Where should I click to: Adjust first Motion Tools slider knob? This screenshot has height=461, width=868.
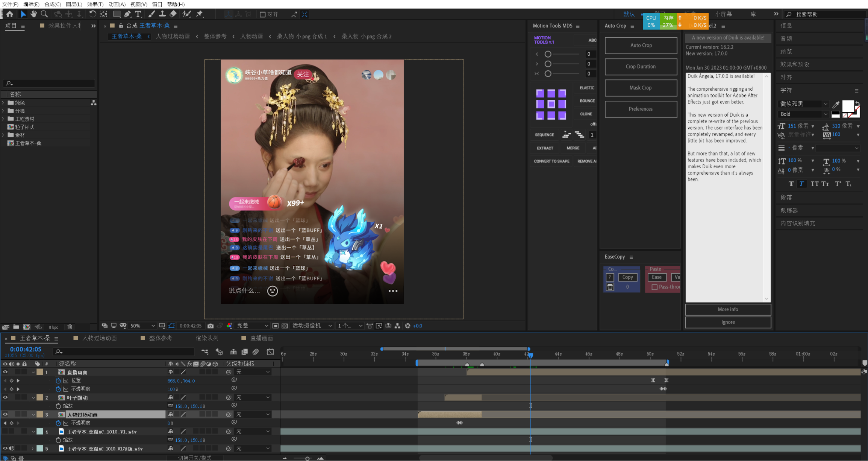point(548,54)
